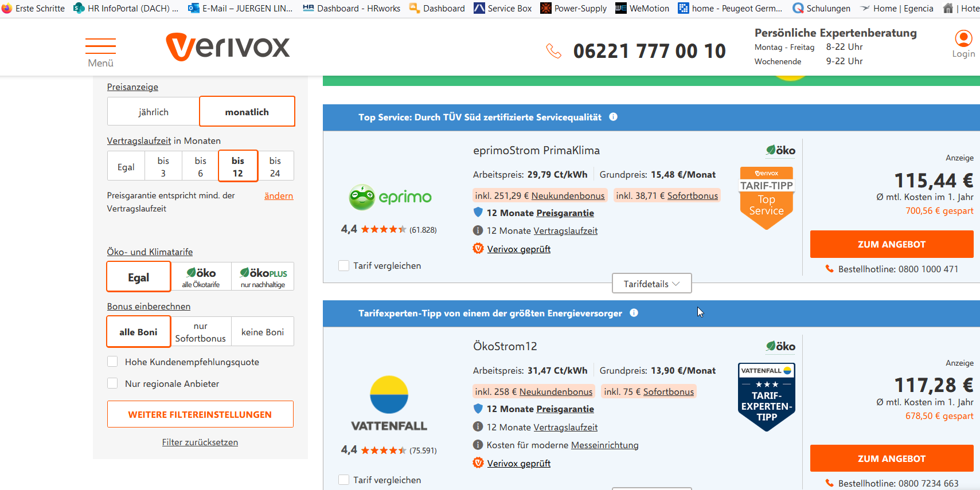Click info icon beside Top Service banner

click(613, 117)
